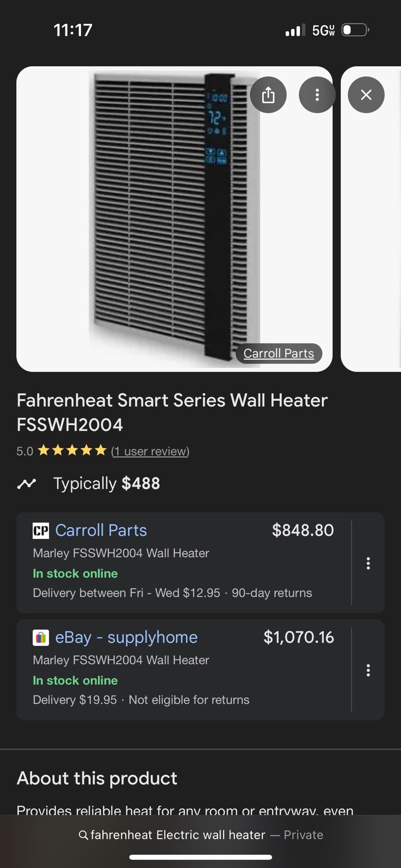Viewport: 401px width, 868px height.
Task: Open the 1 user review link
Action: click(150, 451)
